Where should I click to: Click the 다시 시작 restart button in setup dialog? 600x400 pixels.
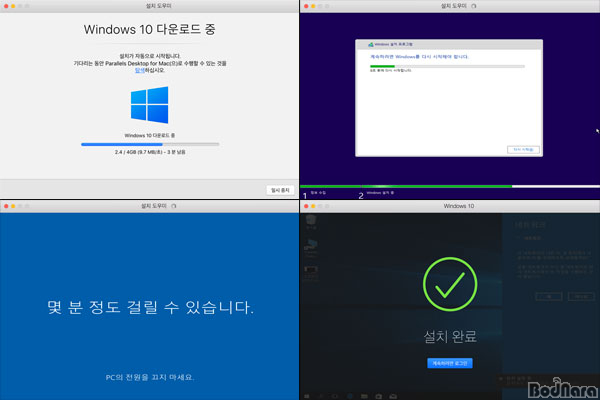coord(521,149)
